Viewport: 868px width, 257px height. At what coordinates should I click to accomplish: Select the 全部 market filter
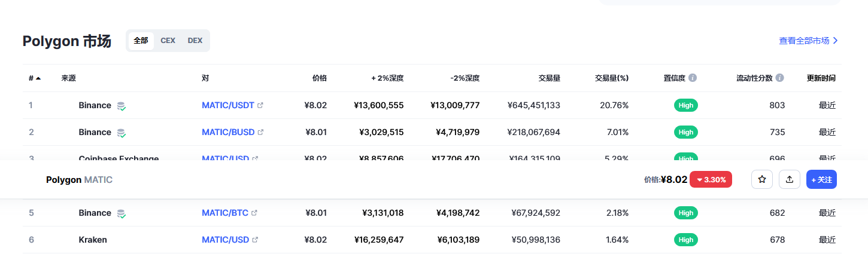141,41
